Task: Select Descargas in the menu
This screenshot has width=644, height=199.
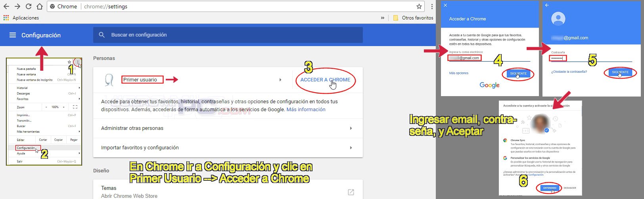Action: 23,93
